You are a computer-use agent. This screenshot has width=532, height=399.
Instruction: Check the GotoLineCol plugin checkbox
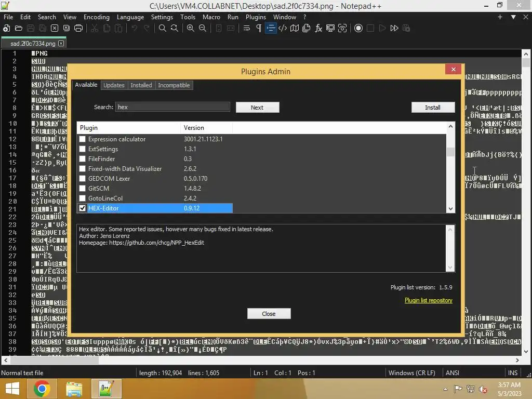coord(82,198)
